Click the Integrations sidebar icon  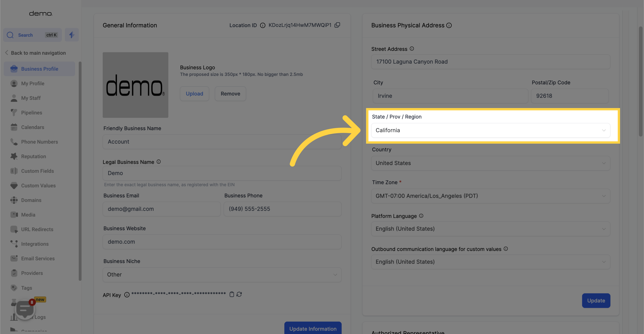[13, 244]
